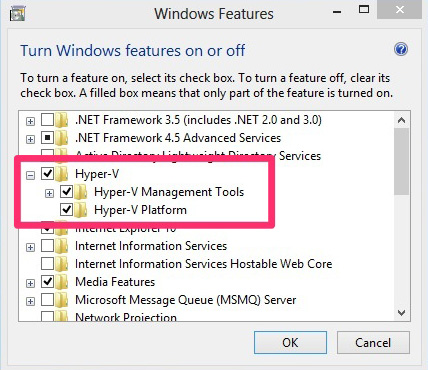Select the Hyper-V Management Tools folder icon
The image size is (428, 370).
pos(81,192)
